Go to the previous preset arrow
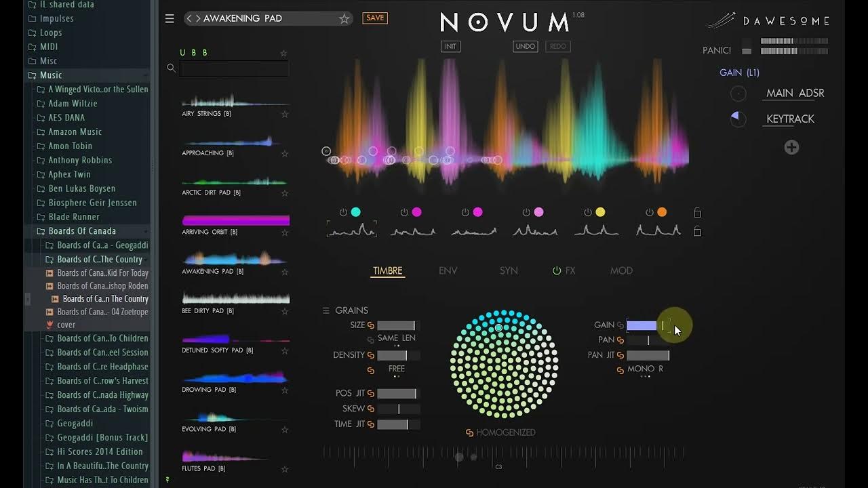Viewport: 868px width, 488px height. 190,18
